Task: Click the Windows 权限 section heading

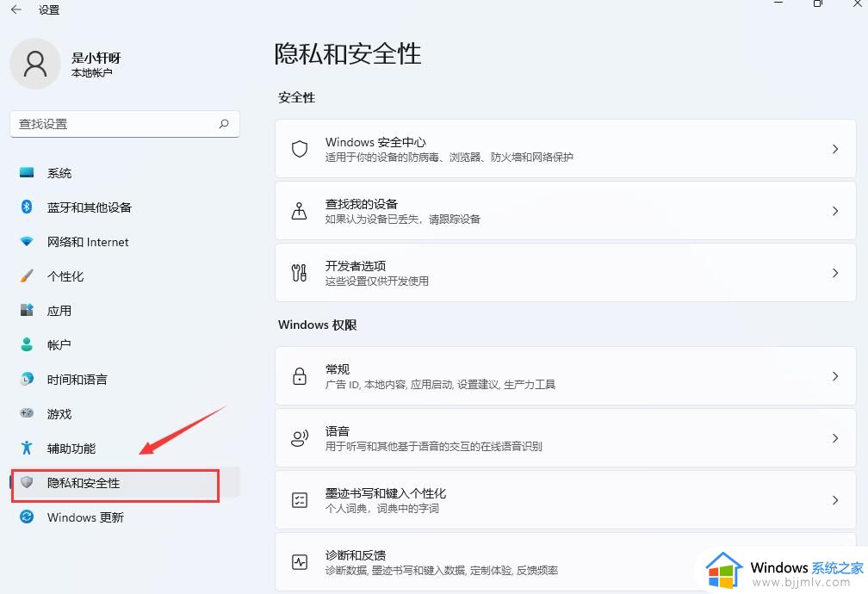Action: click(x=317, y=325)
